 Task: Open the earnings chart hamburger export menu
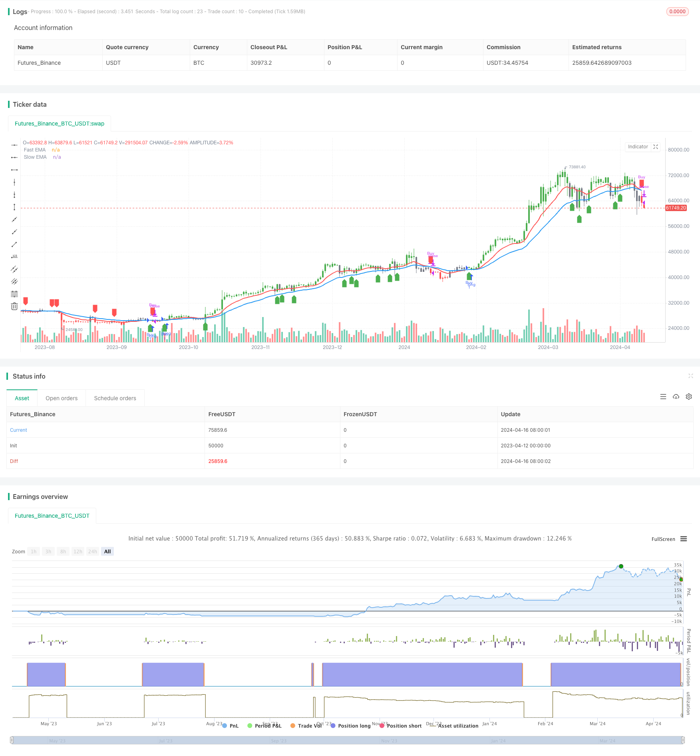tap(684, 539)
